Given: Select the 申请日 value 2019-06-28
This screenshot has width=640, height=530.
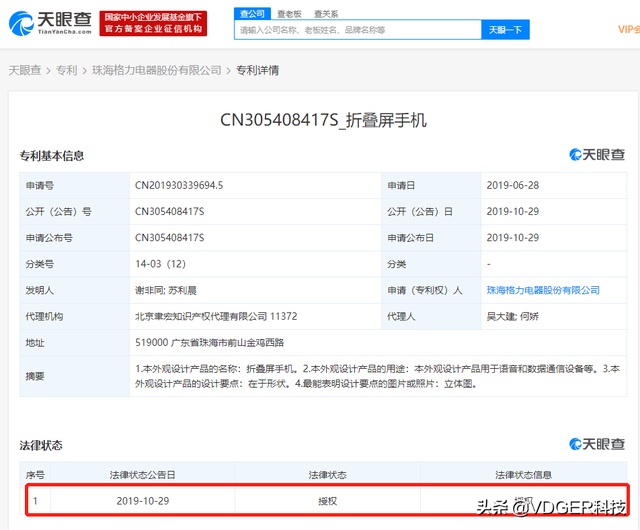Looking at the screenshot, I should (513, 185).
